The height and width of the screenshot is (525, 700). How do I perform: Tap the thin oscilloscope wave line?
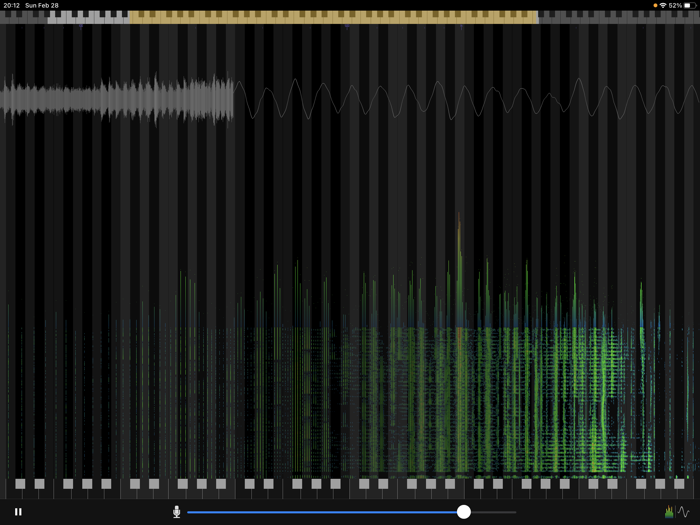[467, 99]
